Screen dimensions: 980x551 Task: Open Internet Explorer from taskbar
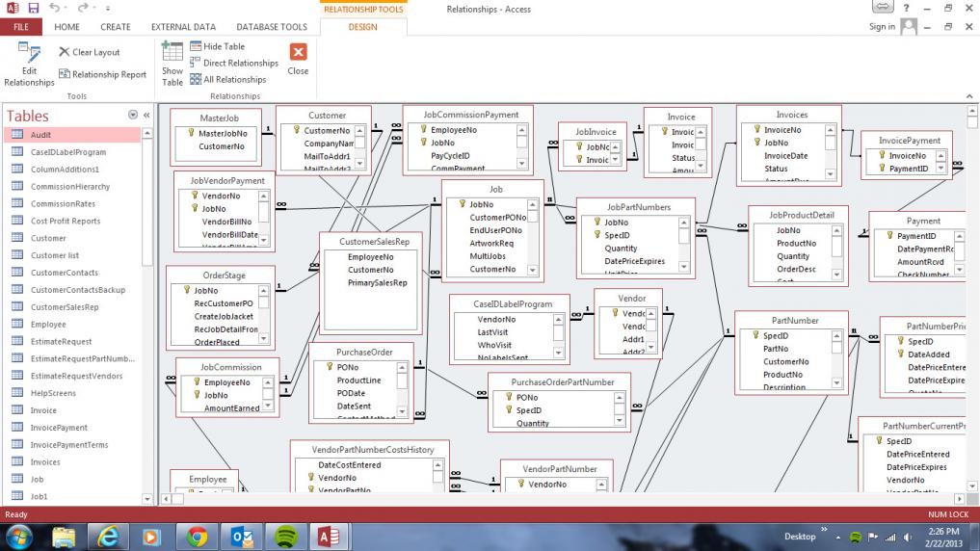pos(108,538)
